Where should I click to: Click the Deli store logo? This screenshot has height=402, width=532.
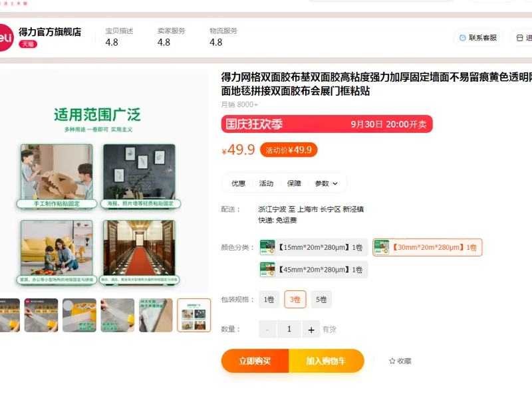pos(6,38)
